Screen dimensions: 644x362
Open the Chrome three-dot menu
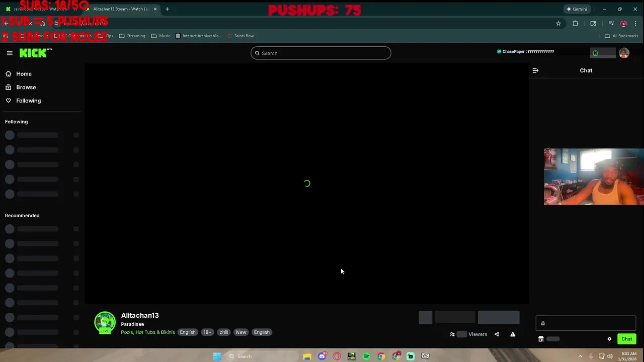(635, 23)
